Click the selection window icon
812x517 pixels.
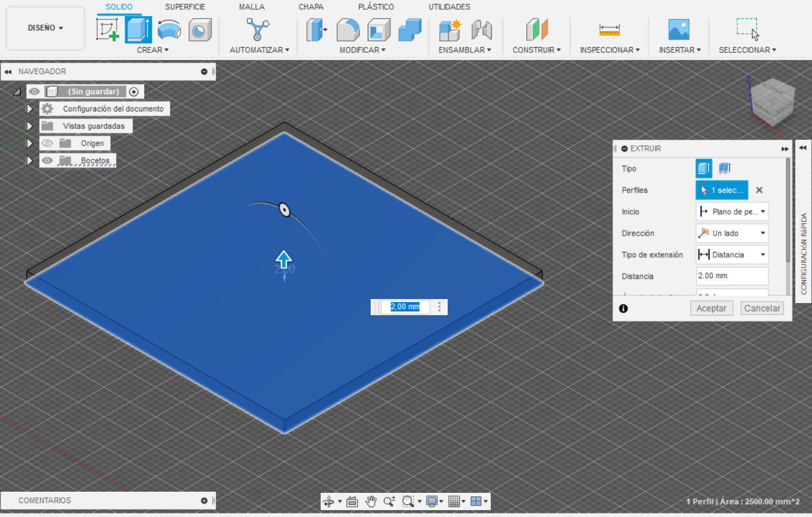[x=748, y=29]
